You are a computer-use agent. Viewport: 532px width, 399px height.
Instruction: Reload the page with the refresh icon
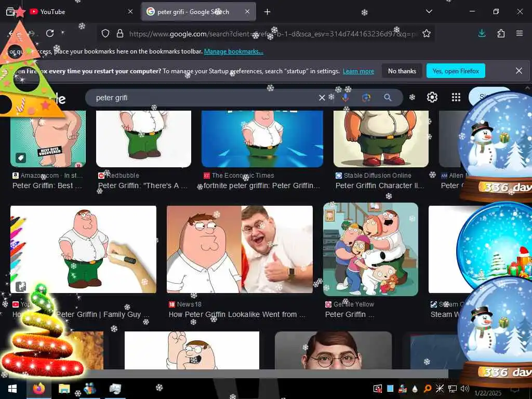point(50,33)
